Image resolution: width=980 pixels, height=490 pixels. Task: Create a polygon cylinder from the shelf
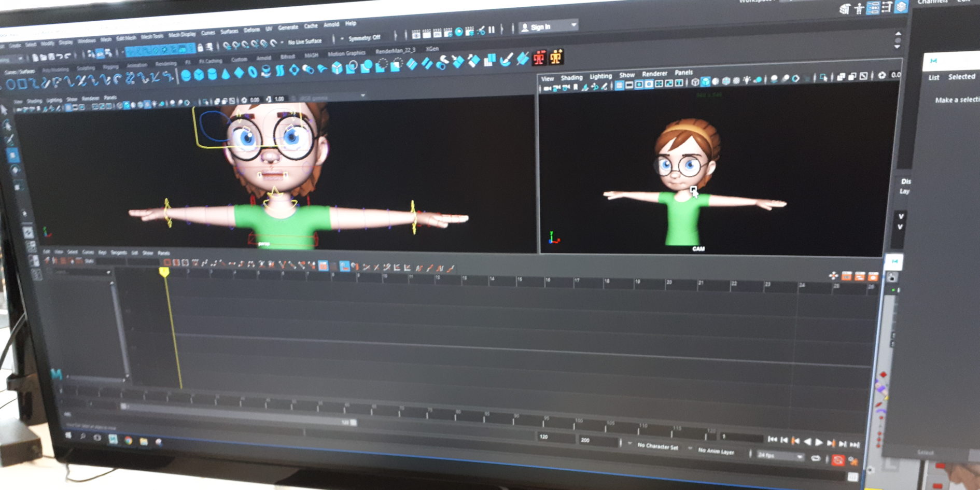[x=212, y=74]
